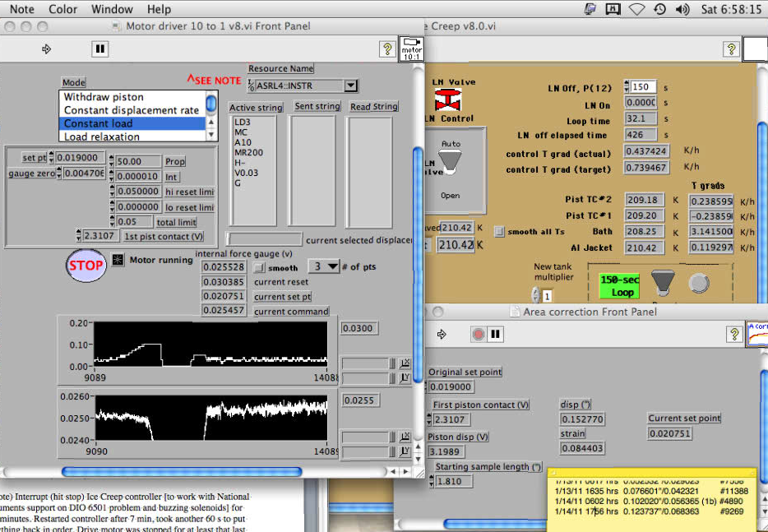Image resolution: width=768 pixels, height=532 pixels.
Task: Select Withdraw piston in Mode list
Action: [104, 97]
